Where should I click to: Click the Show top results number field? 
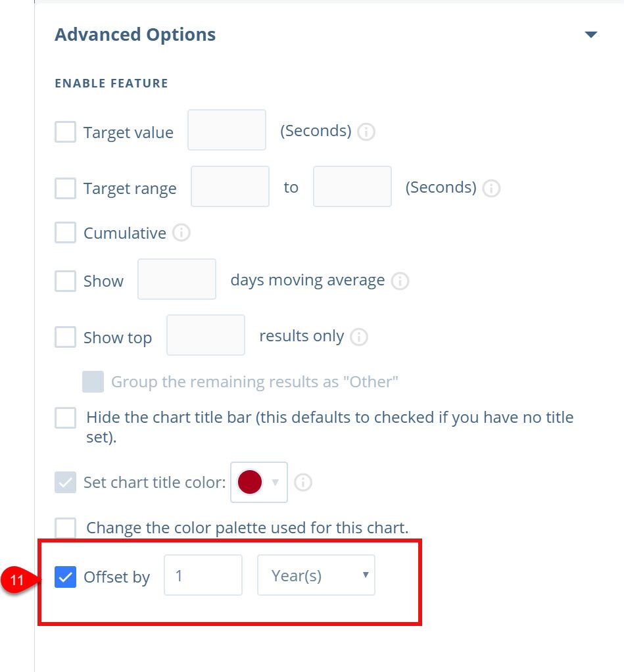click(x=206, y=335)
